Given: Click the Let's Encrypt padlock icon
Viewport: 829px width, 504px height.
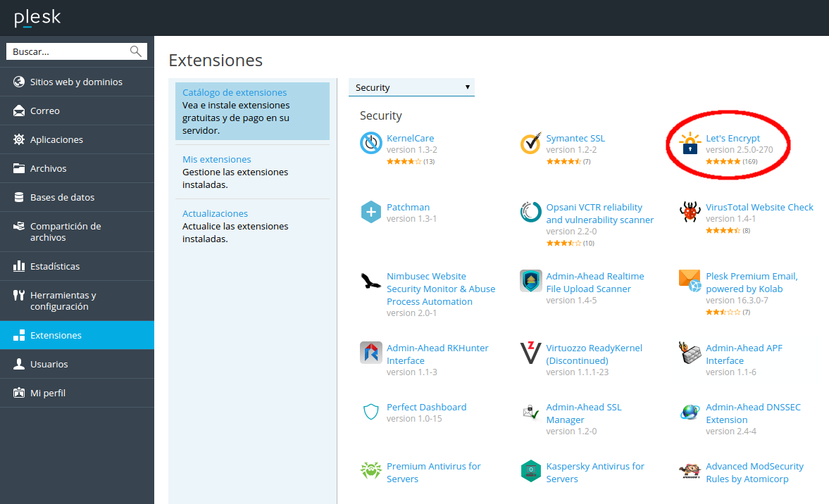Looking at the screenshot, I should coord(690,144).
